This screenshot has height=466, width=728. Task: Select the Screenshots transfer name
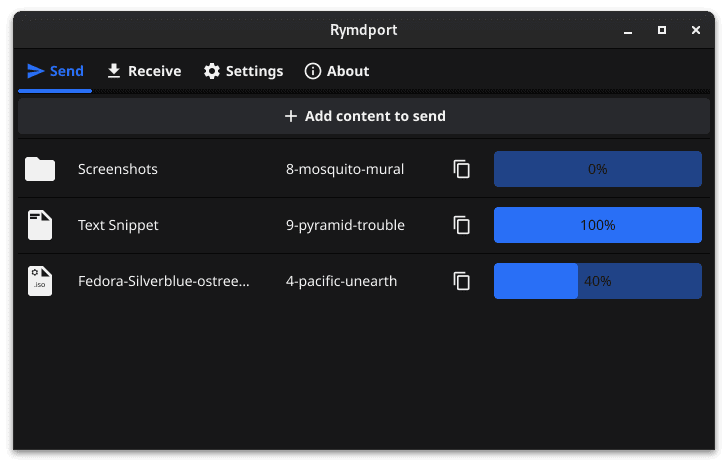click(118, 169)
